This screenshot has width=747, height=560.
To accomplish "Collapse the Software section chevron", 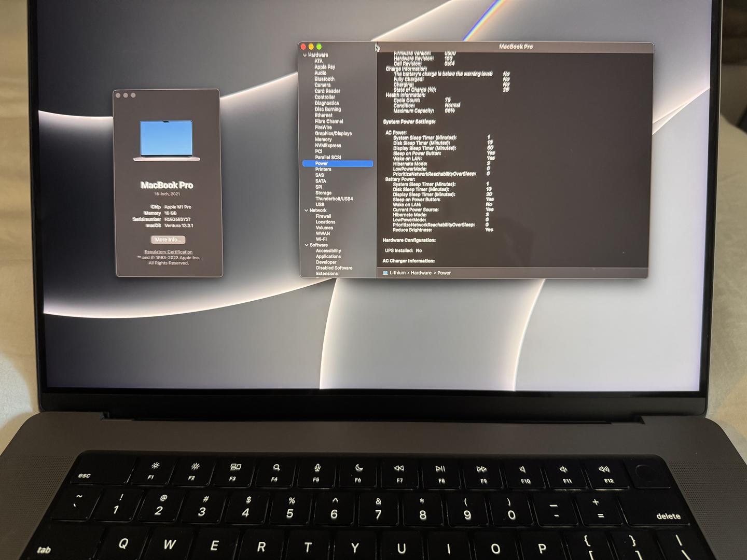I will (307, 245).
